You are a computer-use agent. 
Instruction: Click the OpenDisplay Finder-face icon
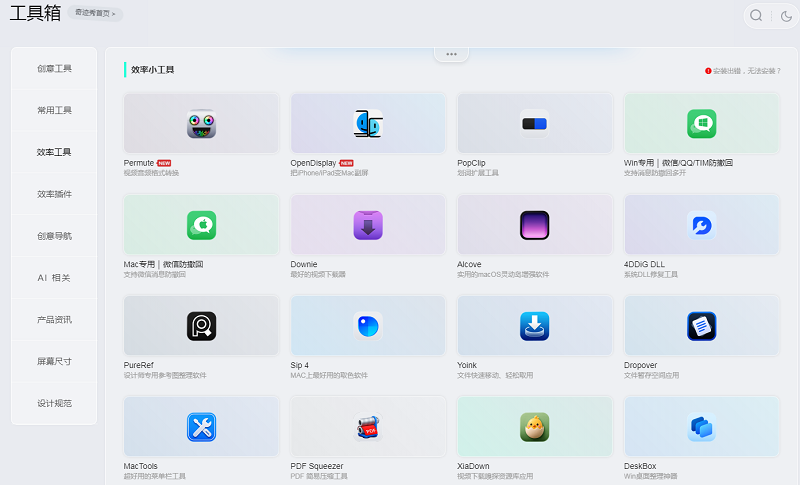click(368, 124)
